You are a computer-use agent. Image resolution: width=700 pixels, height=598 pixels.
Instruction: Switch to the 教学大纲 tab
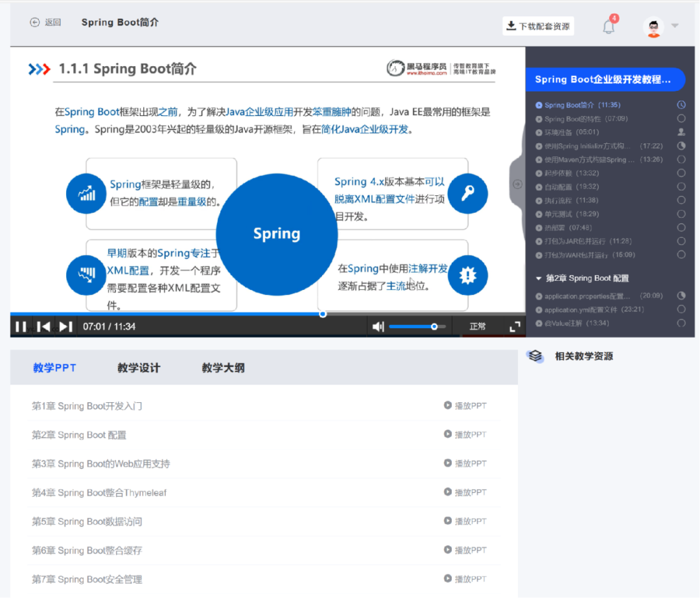[x=223, y=368]
